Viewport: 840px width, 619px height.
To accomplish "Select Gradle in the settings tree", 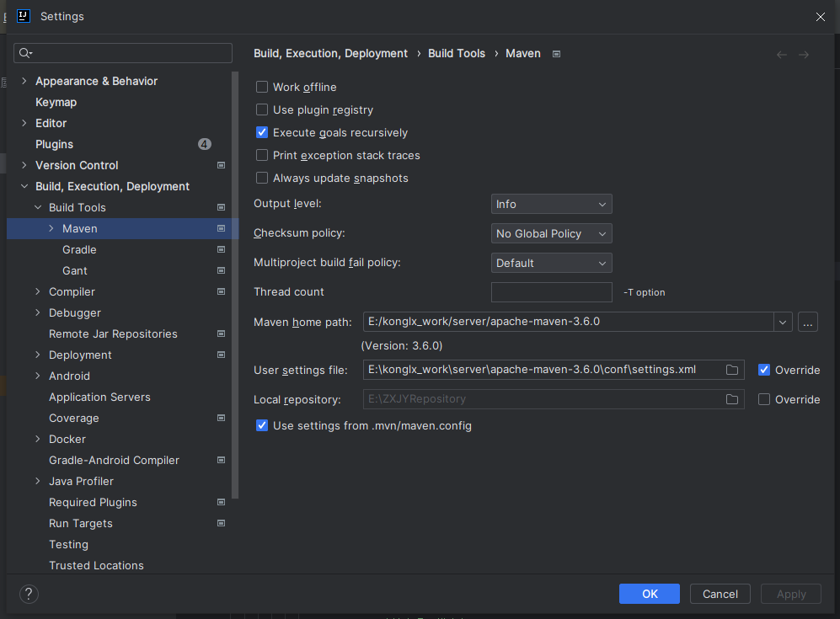I will (79, 249).
